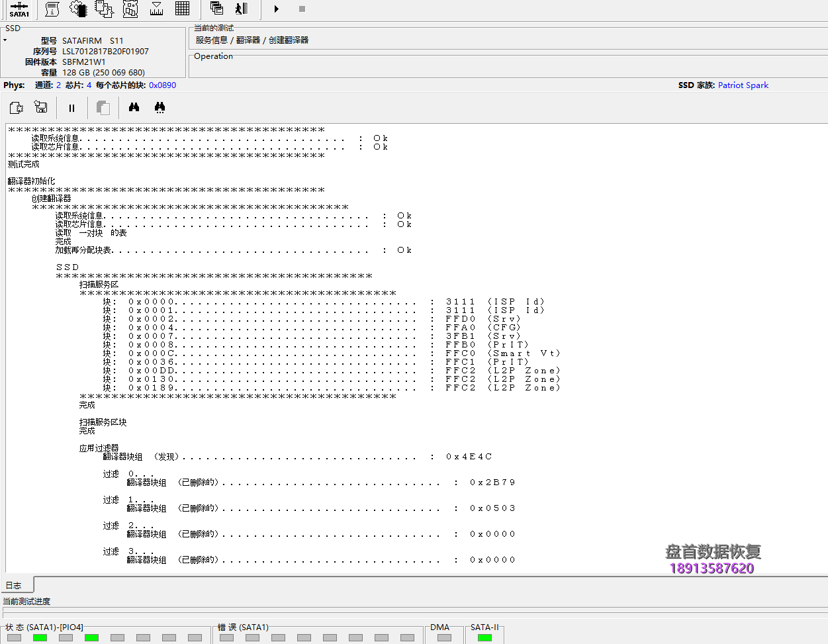828x644 pixels.
Task: Click block 0x0008 FFB0 PrIT row
Action: pyautogui.click(x=316, y=345)
